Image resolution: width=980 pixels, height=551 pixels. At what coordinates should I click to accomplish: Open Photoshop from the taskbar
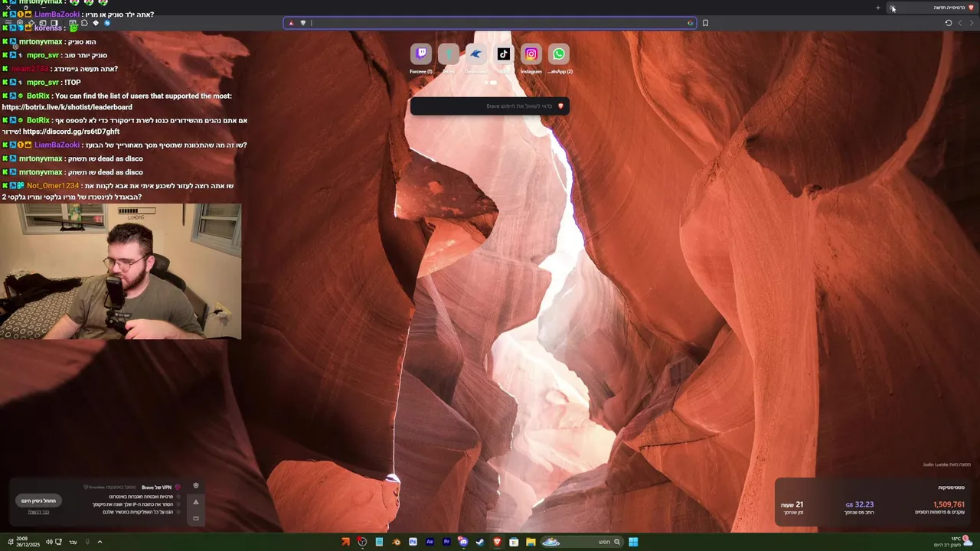413,542
